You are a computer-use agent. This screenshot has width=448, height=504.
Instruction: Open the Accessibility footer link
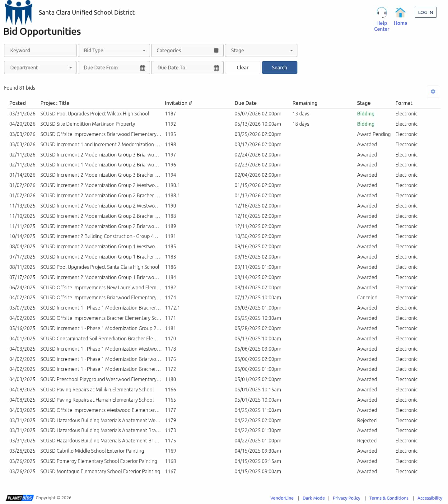click(430, 498)
